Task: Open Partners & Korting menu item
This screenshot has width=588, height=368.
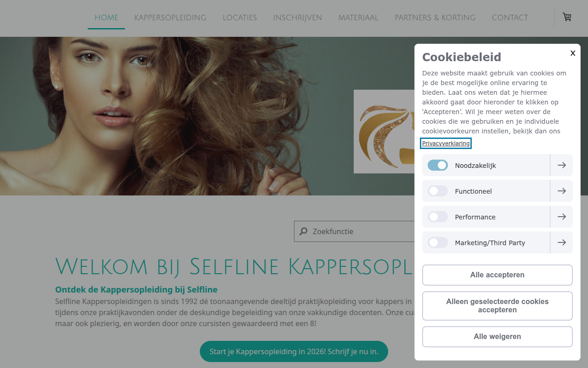Action: pyautogui.click(x=435, y=18)
